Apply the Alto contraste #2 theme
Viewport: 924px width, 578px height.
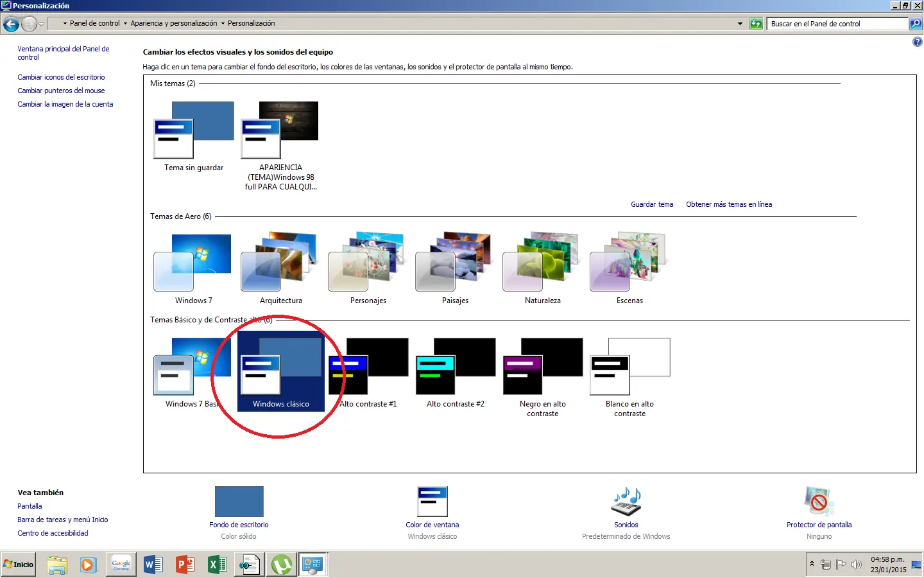pos(455,372)
